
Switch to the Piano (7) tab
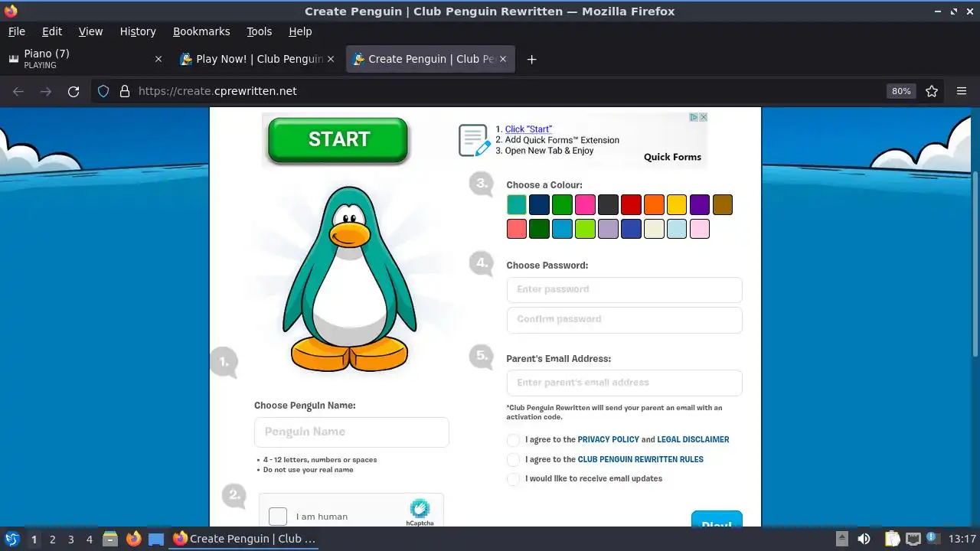85,59
